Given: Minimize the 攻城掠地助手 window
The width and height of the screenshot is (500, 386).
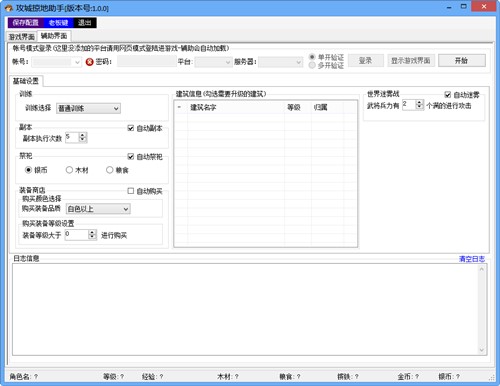Looking at the screenshot, I should pyautogui.click(x=449, y=7).
